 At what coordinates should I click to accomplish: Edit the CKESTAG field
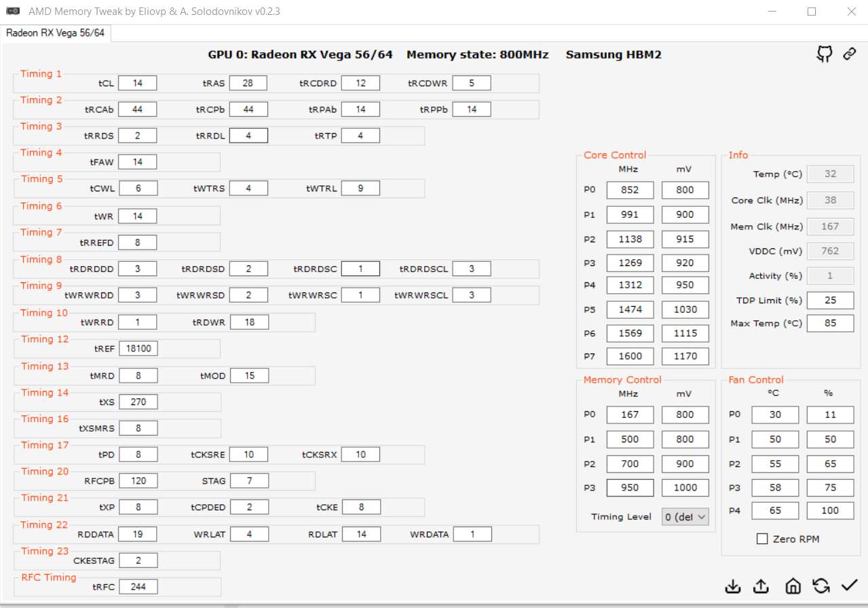click(138, 560)
